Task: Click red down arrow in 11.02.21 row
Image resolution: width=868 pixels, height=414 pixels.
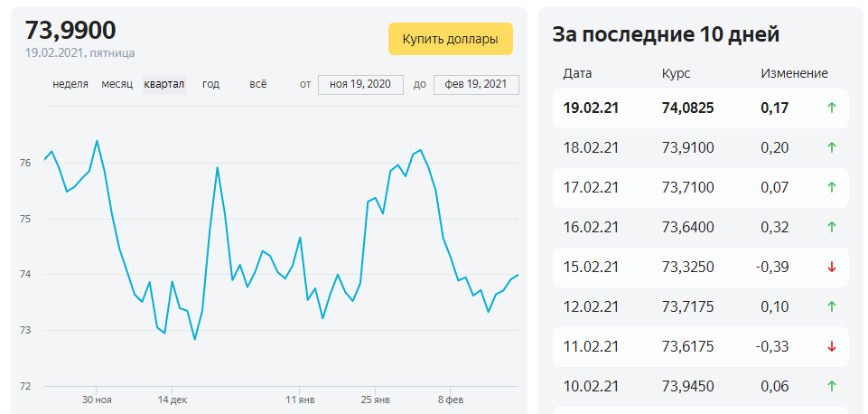Action: click(831, 346)
